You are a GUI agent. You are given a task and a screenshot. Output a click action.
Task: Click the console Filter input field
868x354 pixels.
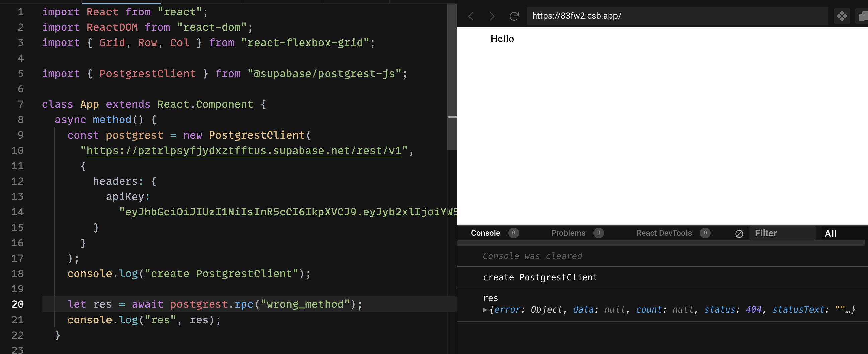[x=782, y=233]
